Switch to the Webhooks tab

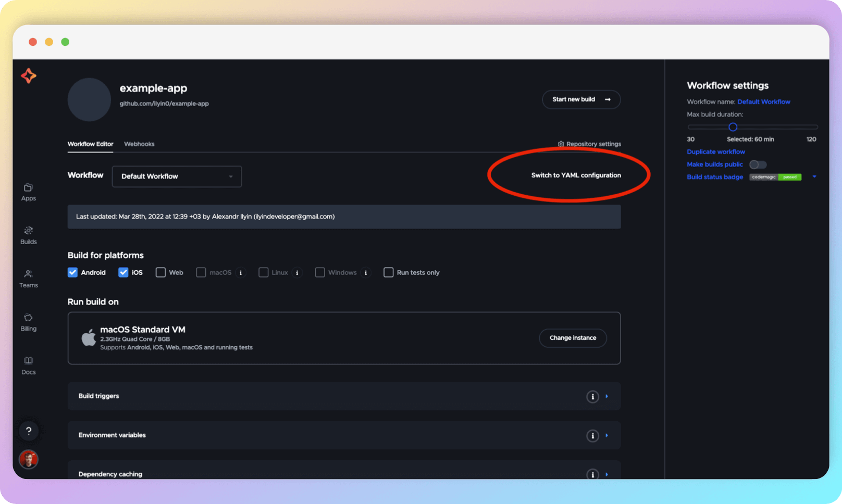[x=139, y=144]
